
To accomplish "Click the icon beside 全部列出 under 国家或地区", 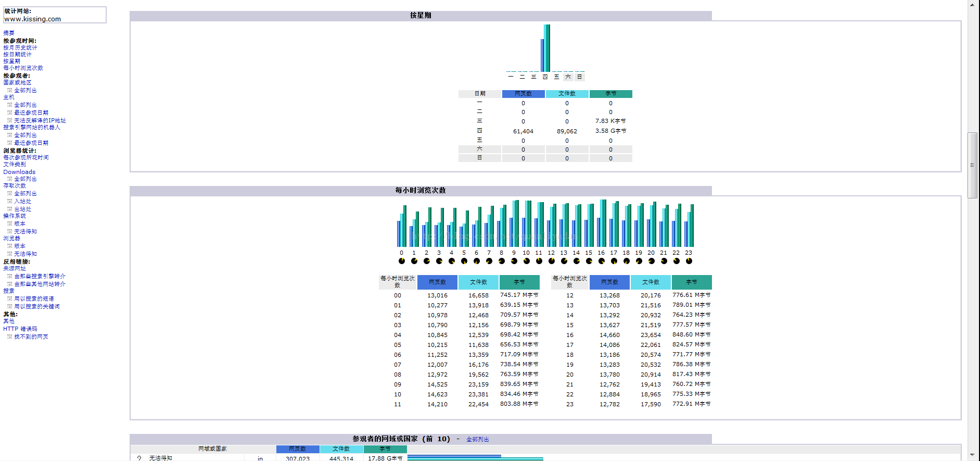I will point(9,90).
